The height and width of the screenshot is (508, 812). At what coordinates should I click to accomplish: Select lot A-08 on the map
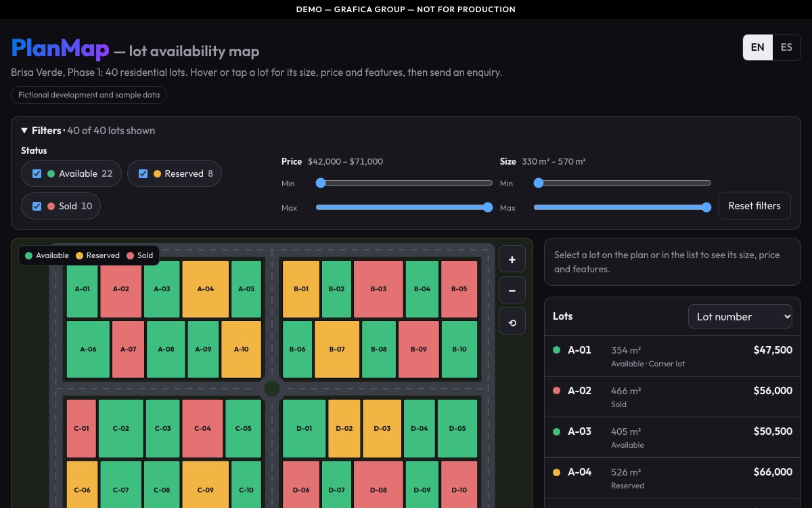tap(166, 350)
